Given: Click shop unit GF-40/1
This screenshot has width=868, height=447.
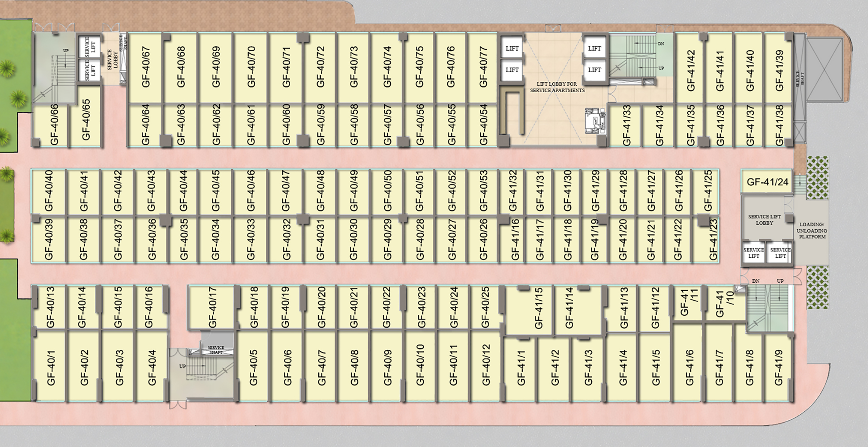Looking at the screenshot, I should coord(51,368).
